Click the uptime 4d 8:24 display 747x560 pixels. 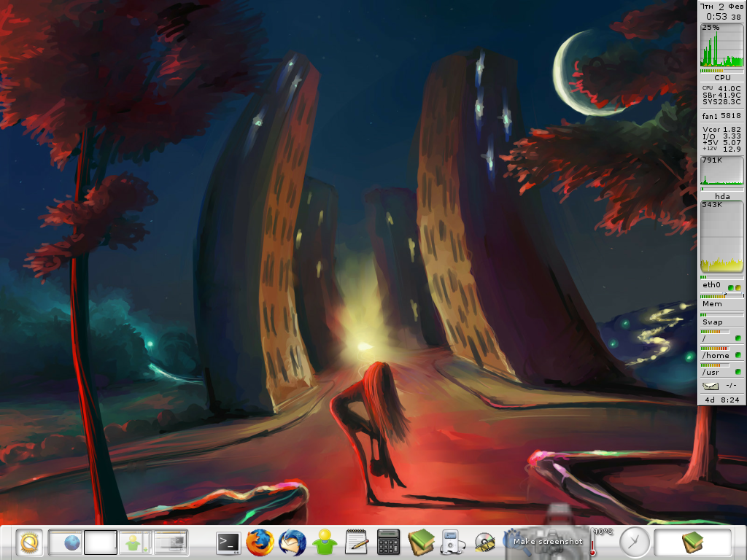721,400
